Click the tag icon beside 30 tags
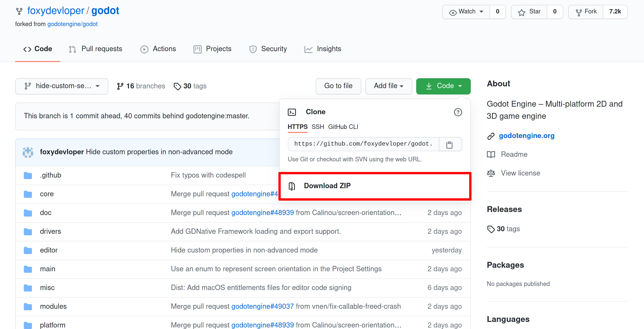 pyautogui.click(x=177, y=86)
